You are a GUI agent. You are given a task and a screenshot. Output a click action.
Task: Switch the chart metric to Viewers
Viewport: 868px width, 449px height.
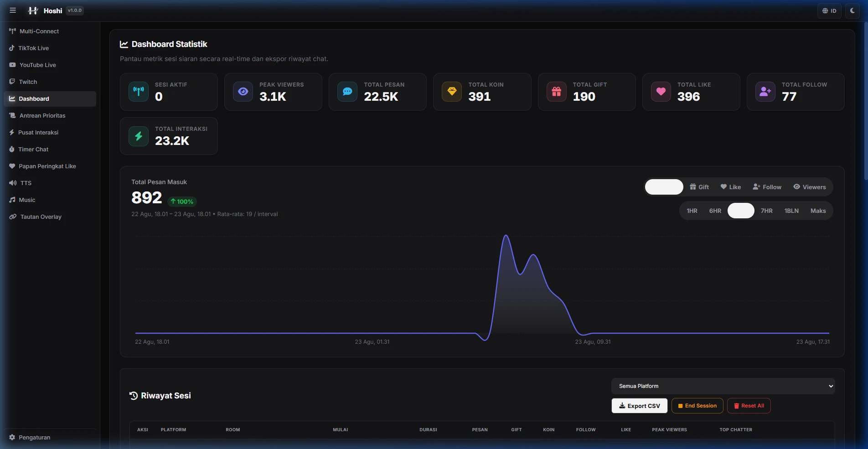coord(810,187)
